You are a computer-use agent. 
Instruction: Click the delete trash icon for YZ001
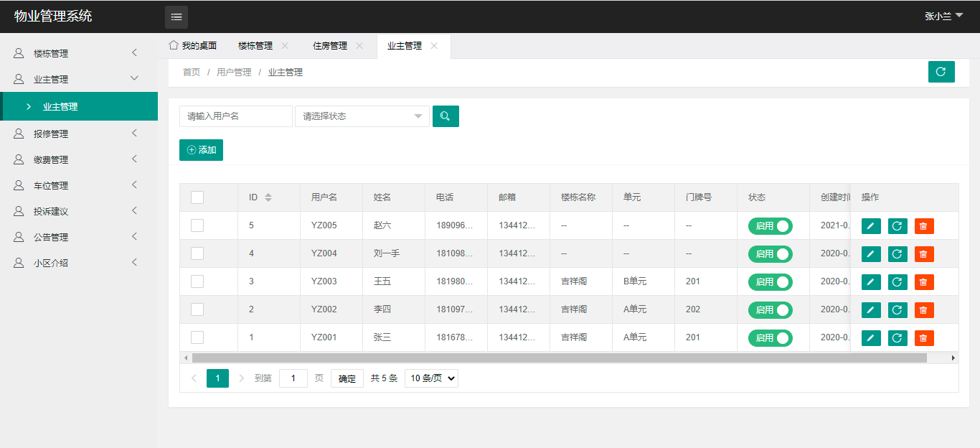923,338
